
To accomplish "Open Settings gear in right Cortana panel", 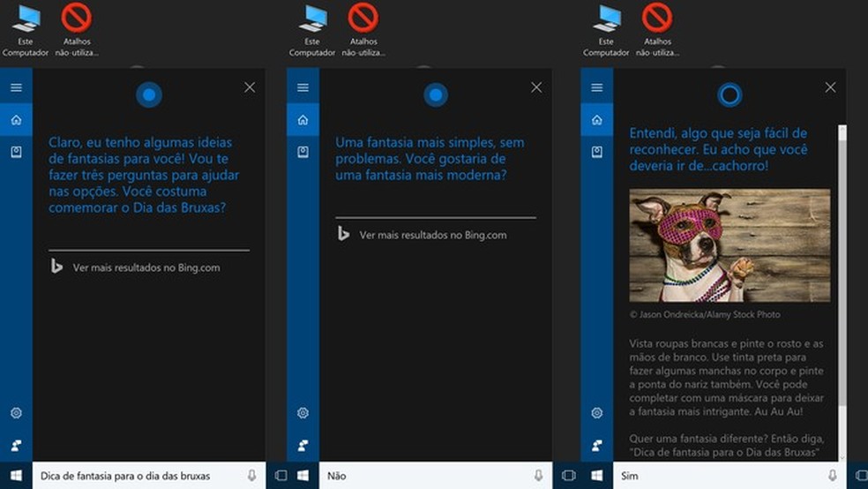I will pos(596,412).
